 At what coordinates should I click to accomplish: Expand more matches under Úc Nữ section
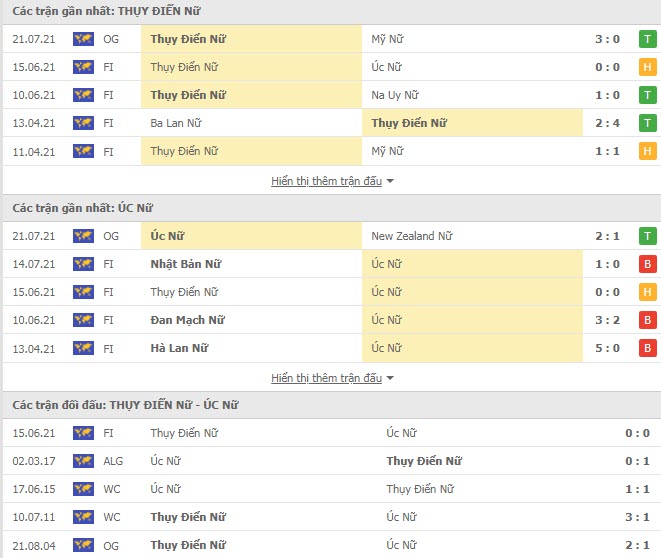(x=326, y=378)
